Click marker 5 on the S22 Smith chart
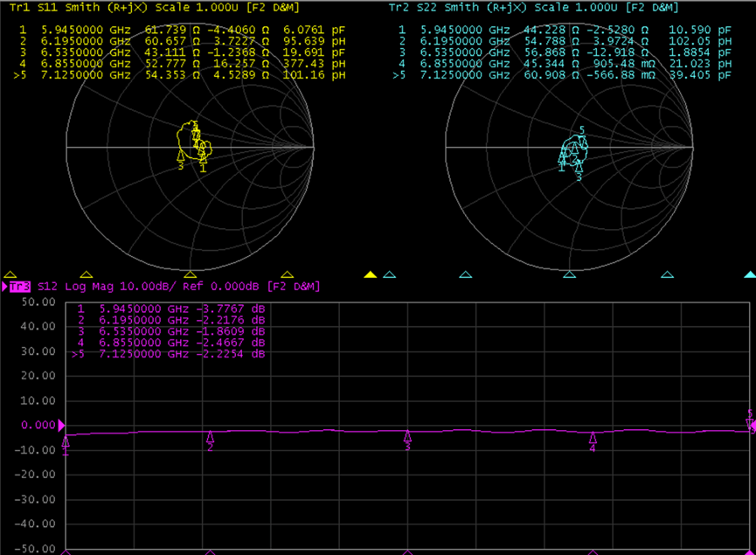This screenshot has width=756, height=555. 582,139
